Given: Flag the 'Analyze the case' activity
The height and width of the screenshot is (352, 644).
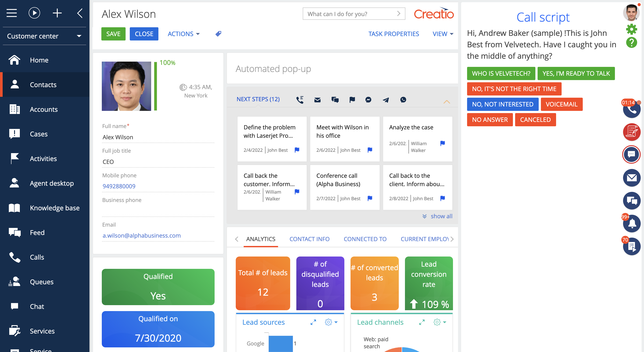Looking at the screenshot, I should tap(442, 143).
